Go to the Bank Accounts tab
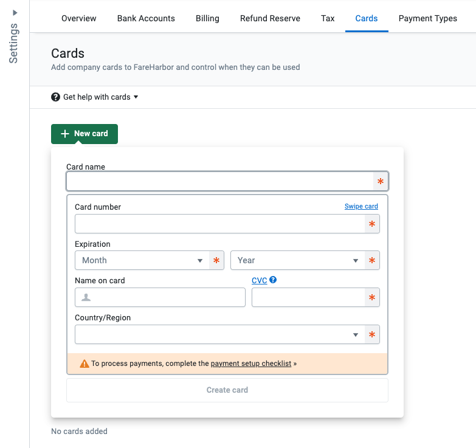Viewport: 476px width, 448px height. pos(146,18)
